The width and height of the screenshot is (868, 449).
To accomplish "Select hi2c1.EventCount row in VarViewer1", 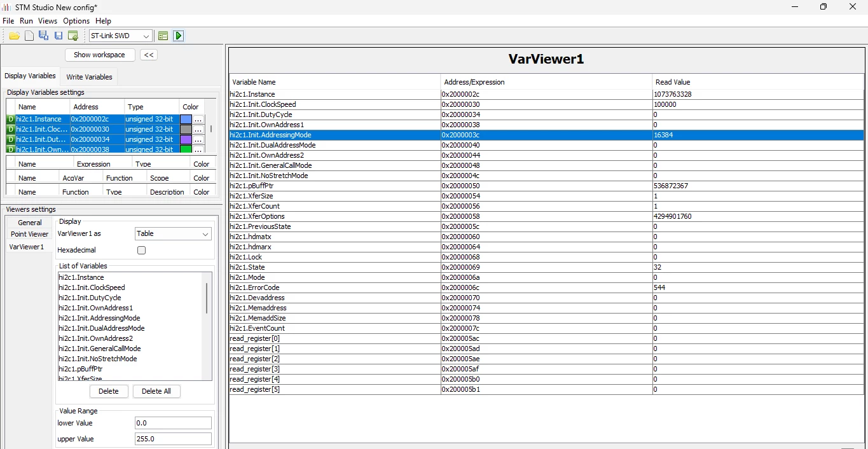I will click(546, 328).
